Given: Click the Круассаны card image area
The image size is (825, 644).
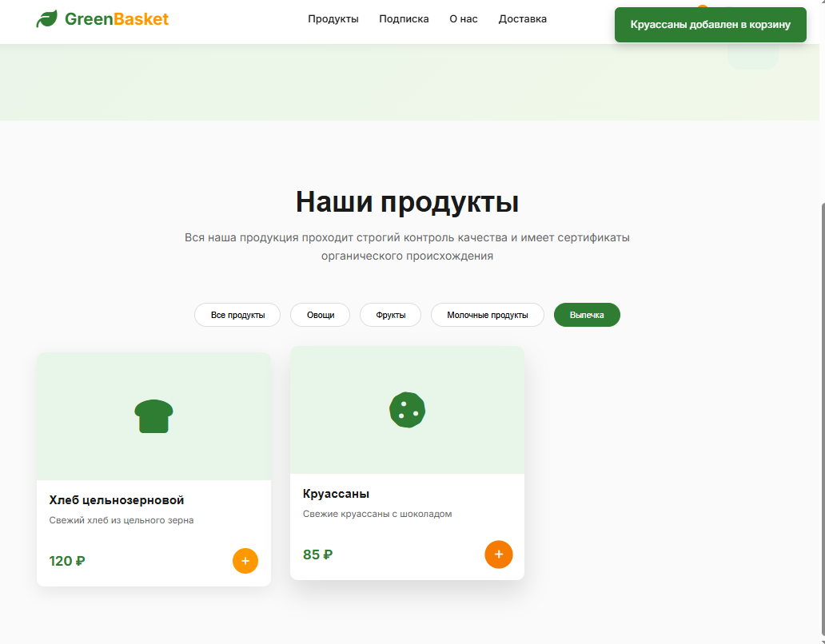Looking at the screenshot, I should pos(407,410).
